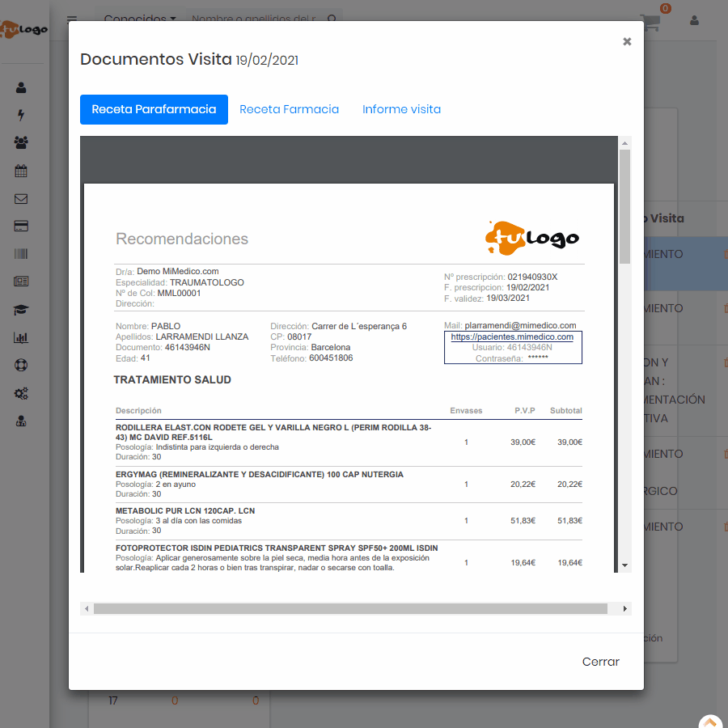
Task: Click the graduation cap sidebar icon
Action: (21, 310)
